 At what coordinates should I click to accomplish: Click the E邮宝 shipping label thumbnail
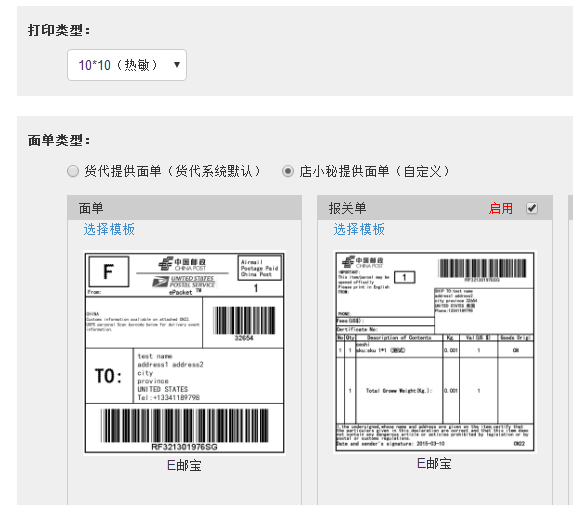pyautogui.click(x=184, y=353)
